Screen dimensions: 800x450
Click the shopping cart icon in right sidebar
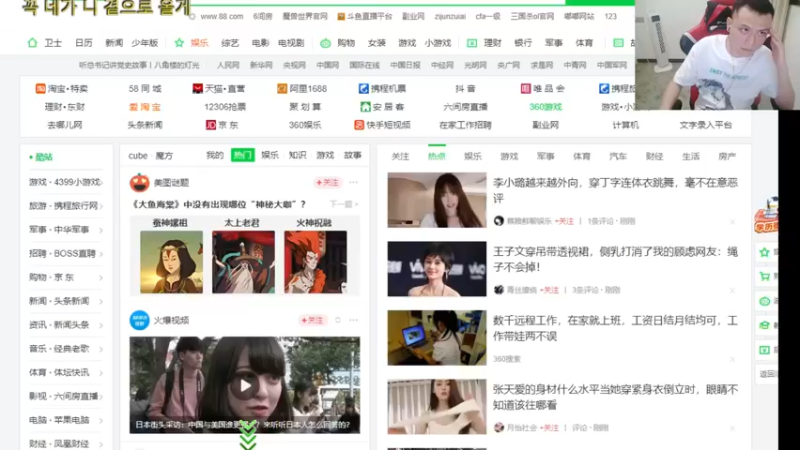tap(764, 277)
